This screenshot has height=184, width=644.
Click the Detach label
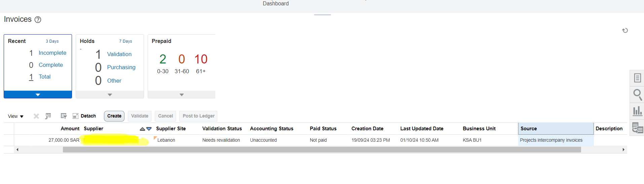88,116
